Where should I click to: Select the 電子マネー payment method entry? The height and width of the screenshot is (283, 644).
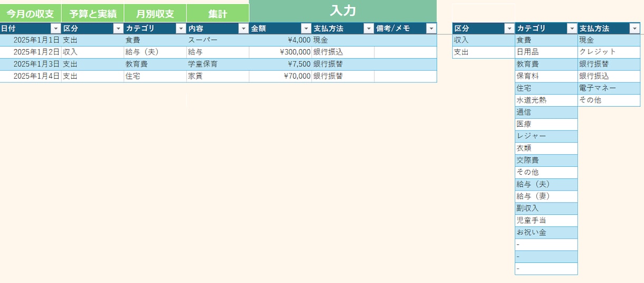[x=609, y=88]
